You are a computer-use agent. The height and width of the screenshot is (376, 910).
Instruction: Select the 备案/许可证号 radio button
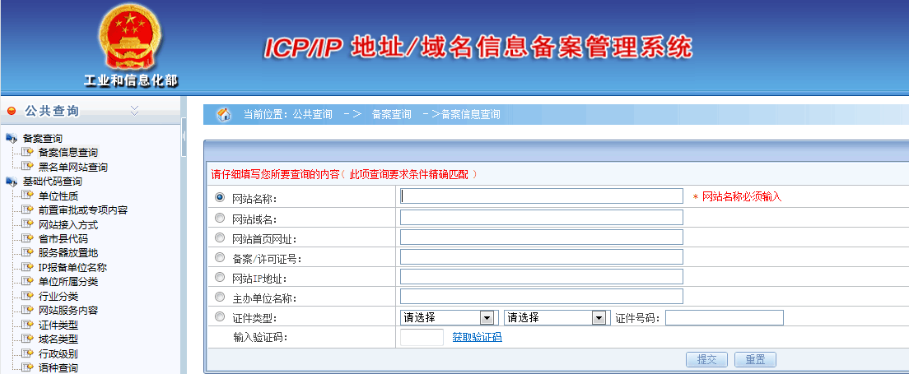point(219,257)
